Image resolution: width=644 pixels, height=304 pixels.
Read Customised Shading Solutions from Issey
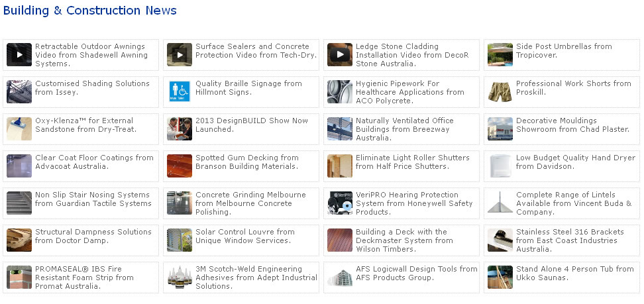(92, 87)
